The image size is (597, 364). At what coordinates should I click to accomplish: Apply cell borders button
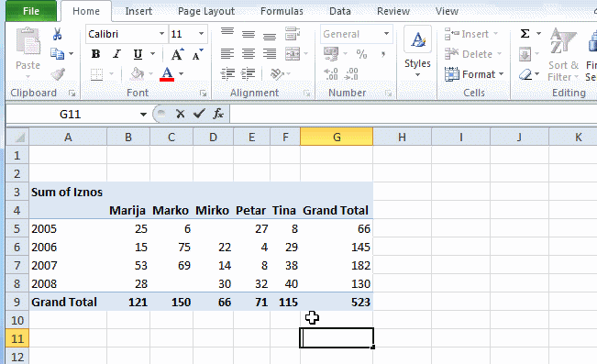click(x=96, y=74)
